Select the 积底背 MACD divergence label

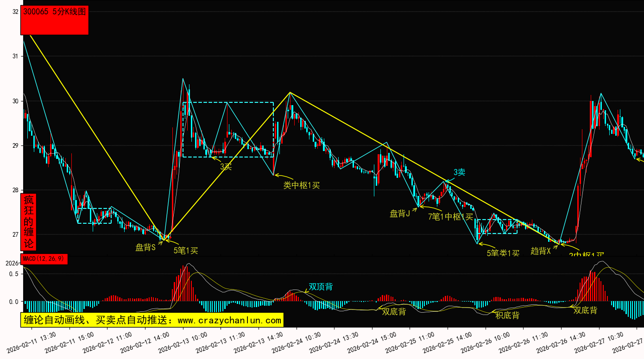pyautogui.click(x=507, y=315)
